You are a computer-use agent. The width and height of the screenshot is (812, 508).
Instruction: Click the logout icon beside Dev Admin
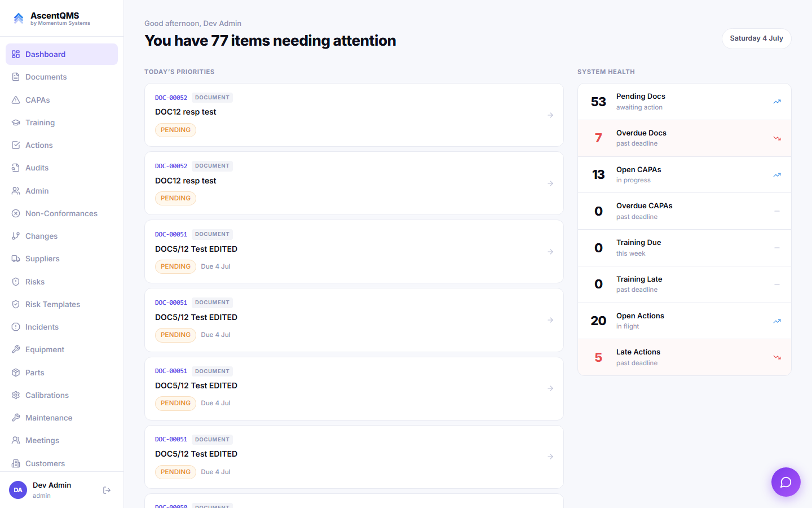point(107,490)
